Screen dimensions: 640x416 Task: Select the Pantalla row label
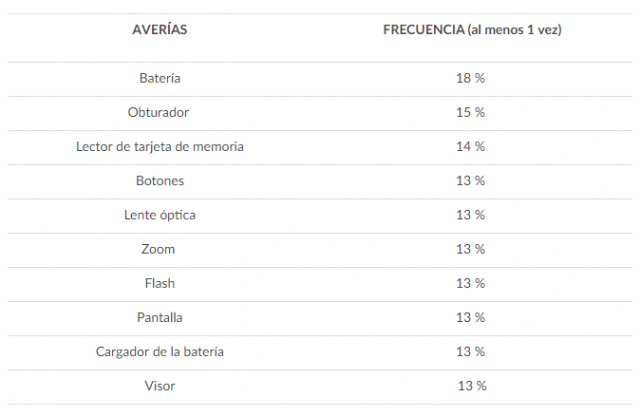click(x=160, y=317)
